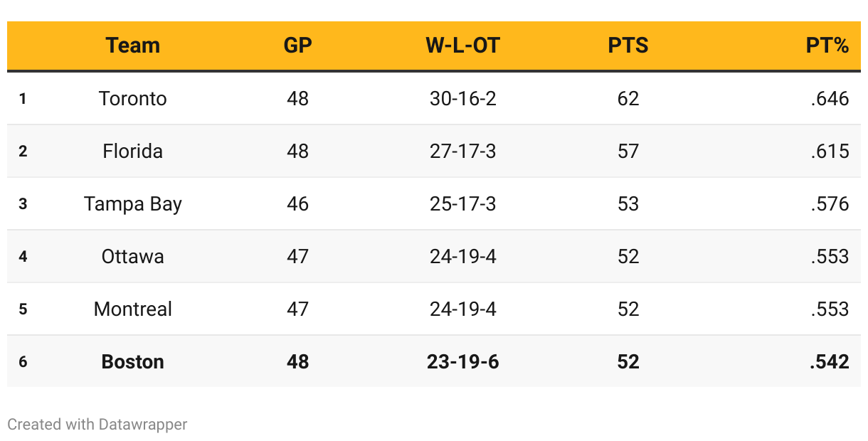Click Tampa Bay's 25-17-3 record
868x441 pixels.
click(x=462, y=203)
